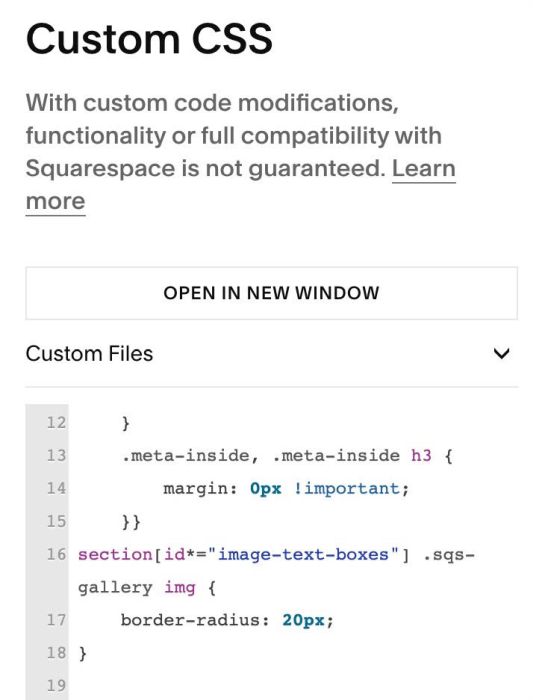Click the Custom Files label

tap(89, 354)
